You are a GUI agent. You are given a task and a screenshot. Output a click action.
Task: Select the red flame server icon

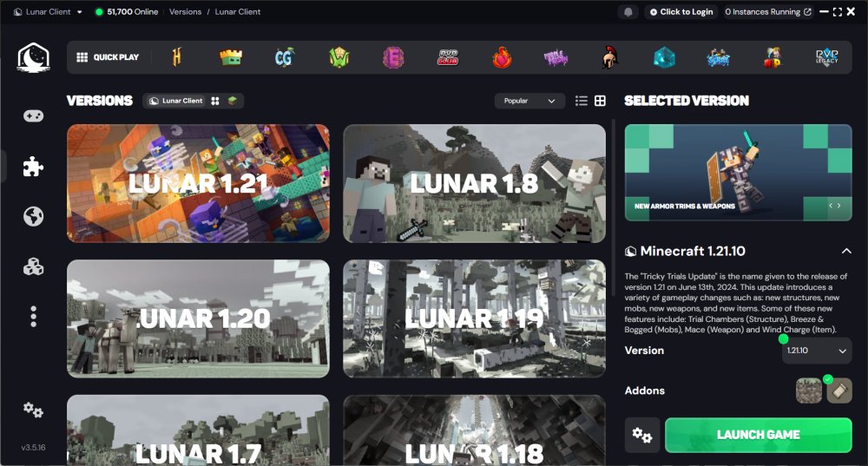click(x=502, y=57)
